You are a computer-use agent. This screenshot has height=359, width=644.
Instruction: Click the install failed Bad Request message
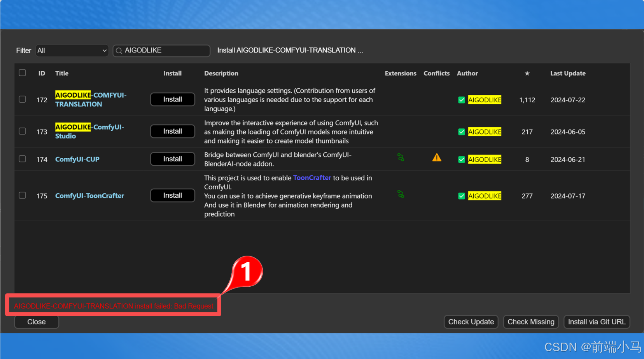click(114, 306)
